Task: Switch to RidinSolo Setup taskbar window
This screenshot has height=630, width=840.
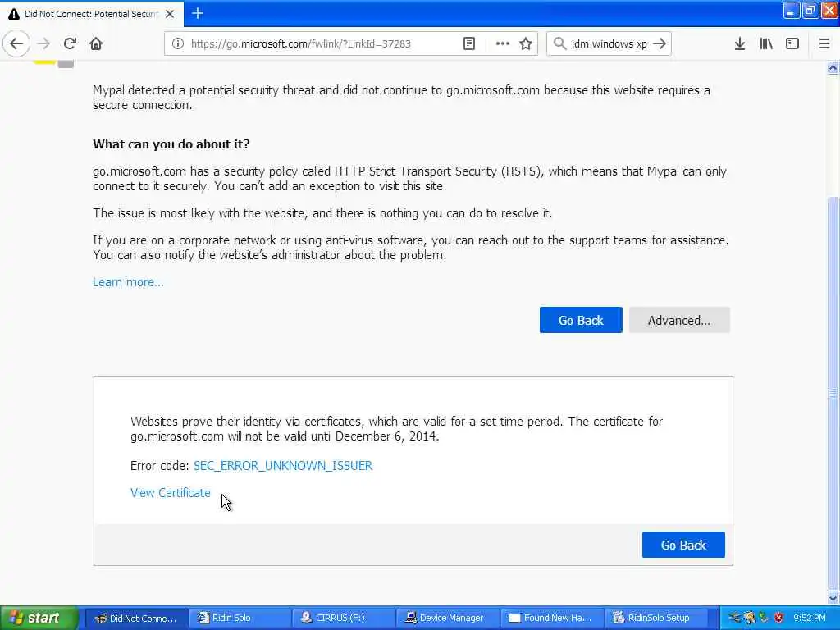Action: pos(655,618)
